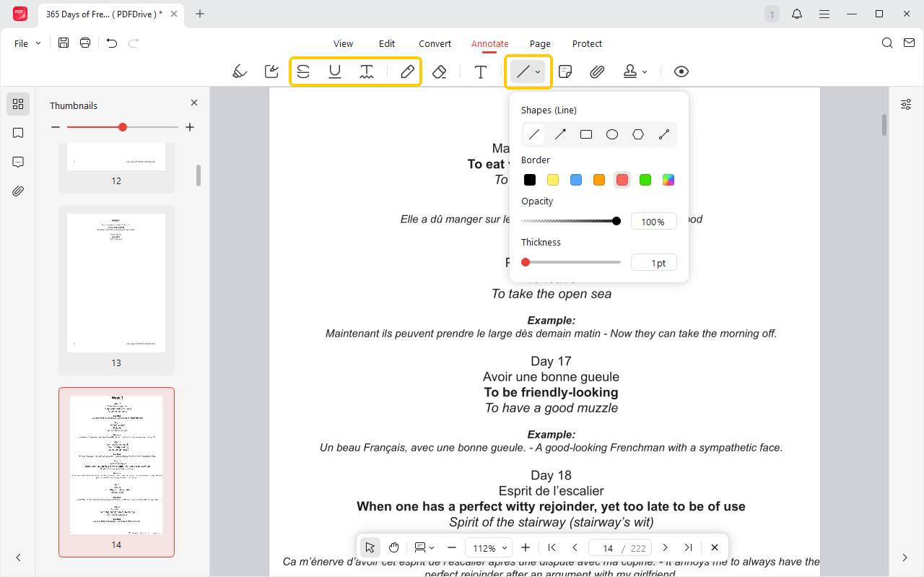Open page 13 thumbnail
The width and height of the screenshot is (924, 577).
point(116,283)
